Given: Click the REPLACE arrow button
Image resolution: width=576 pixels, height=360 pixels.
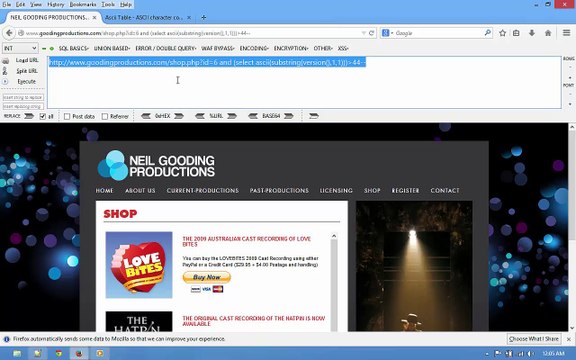Looking at the screenshot, I should coord(29,116).
